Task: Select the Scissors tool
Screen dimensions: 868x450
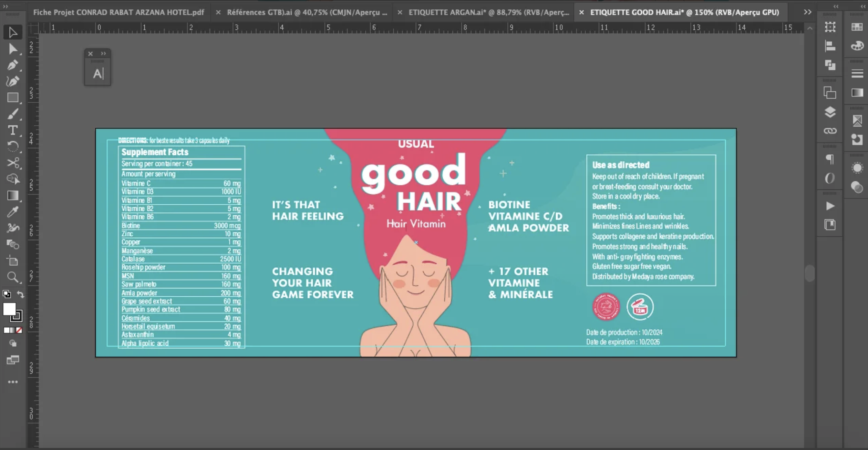Action: click(13, 163)
